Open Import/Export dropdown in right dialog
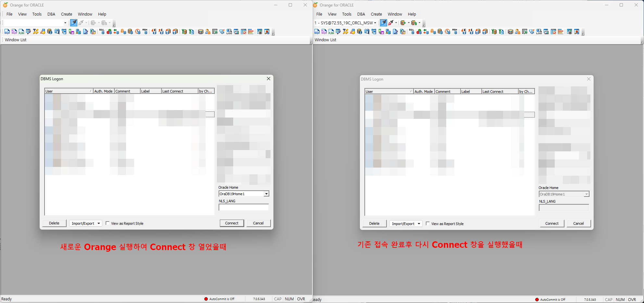644x303 pixels. pyautogui.click(x=406, y=224)
